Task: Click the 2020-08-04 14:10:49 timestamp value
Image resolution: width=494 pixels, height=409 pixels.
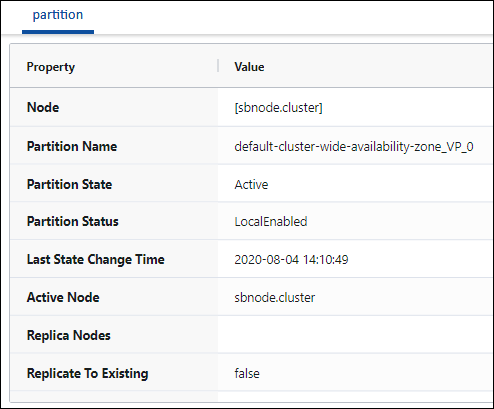Action: click(291, 260)
